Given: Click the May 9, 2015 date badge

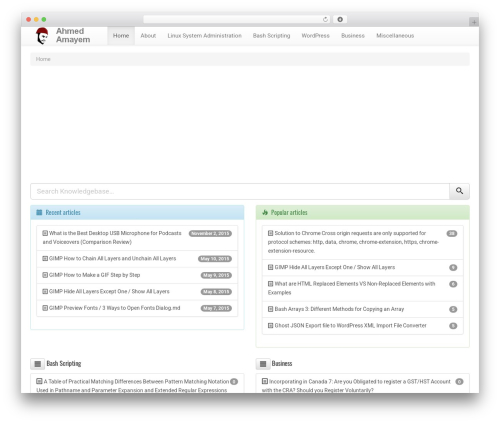Looking at the screenshot, I should (x=216, y=275).
